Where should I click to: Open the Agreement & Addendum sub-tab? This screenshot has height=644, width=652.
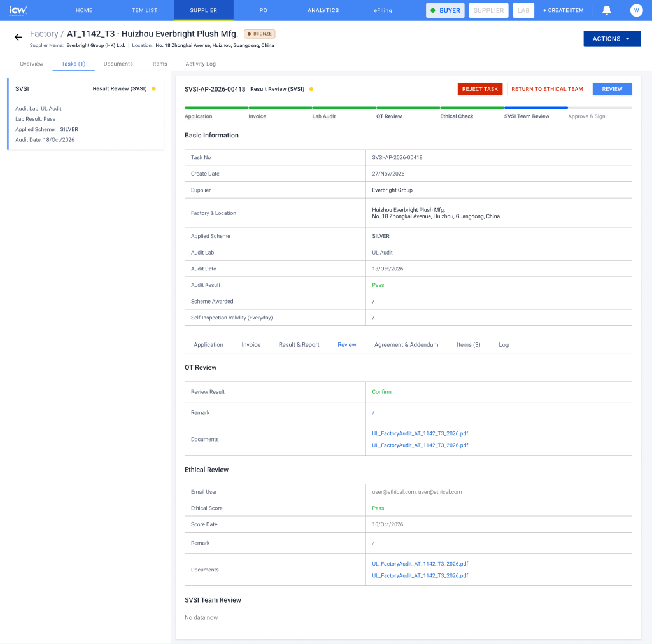point(406,345)
